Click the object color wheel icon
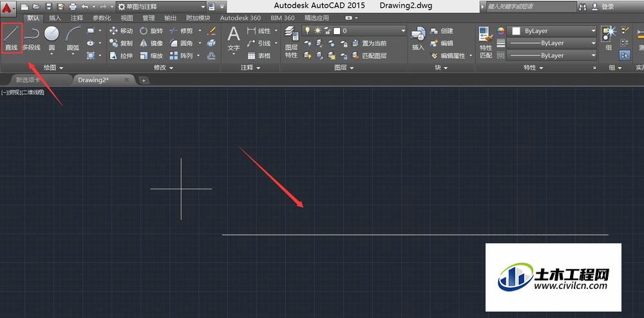The height and width of the screenshot is (318, 644). (500, 31)
